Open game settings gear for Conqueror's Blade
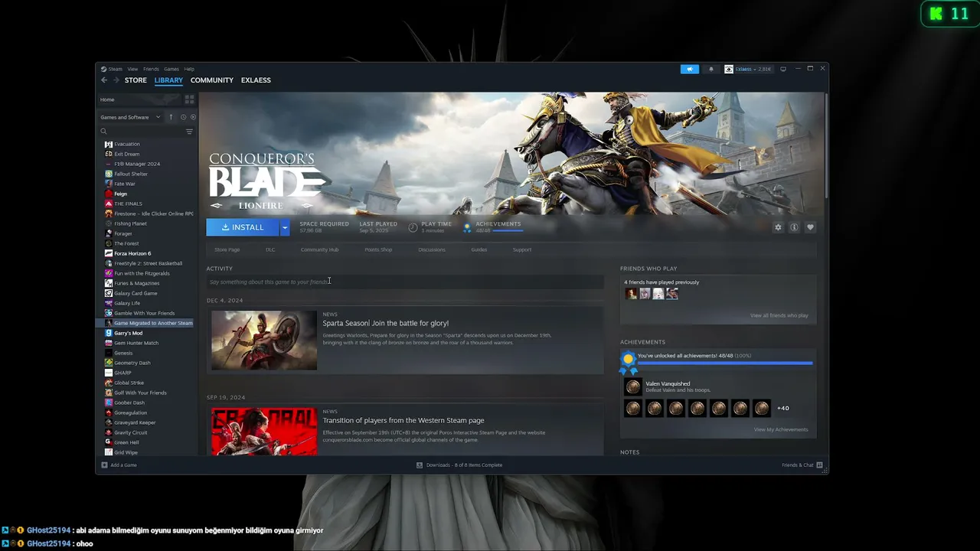 [778, 227]
